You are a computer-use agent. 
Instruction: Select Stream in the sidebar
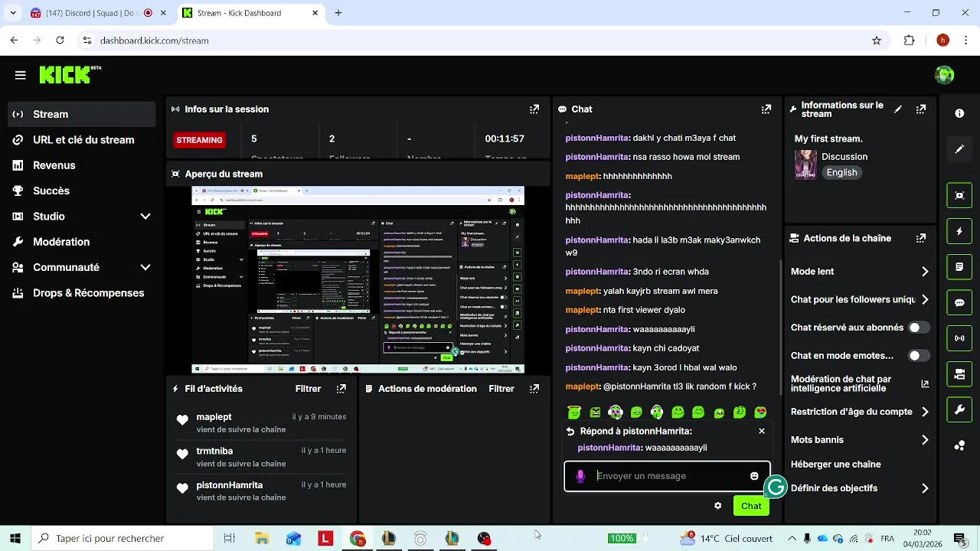(82, 114)
